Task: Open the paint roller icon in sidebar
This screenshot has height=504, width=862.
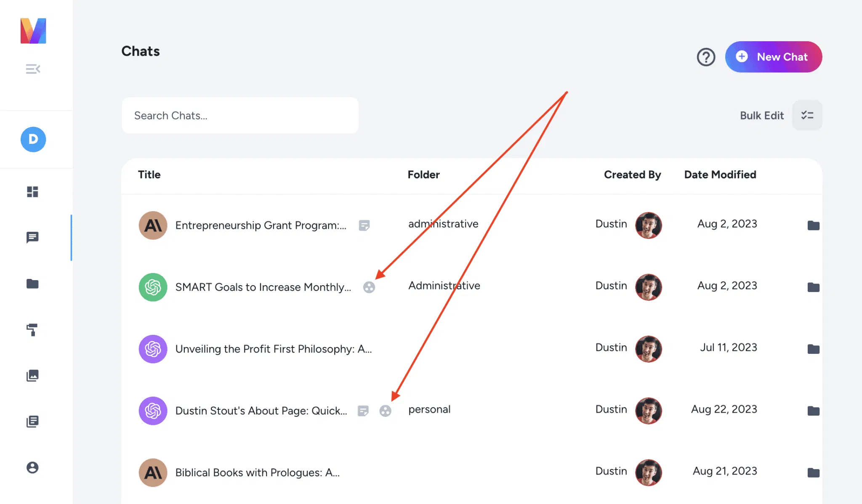Action: [32, 330]
